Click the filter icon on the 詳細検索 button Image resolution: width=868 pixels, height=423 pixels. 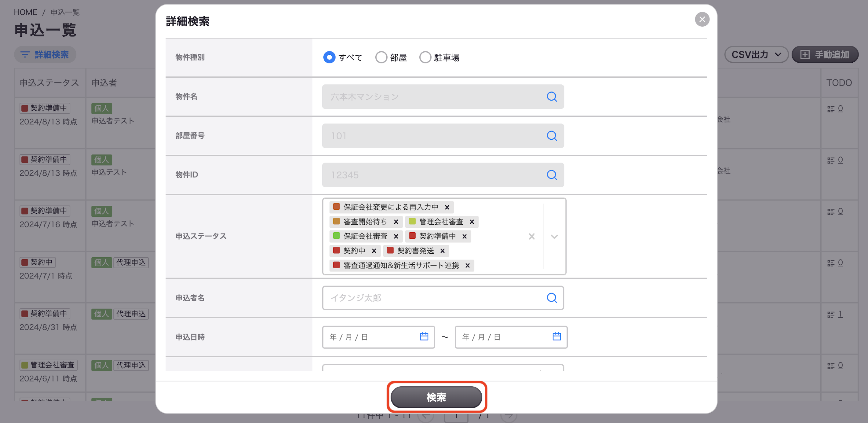click(25, 55)
